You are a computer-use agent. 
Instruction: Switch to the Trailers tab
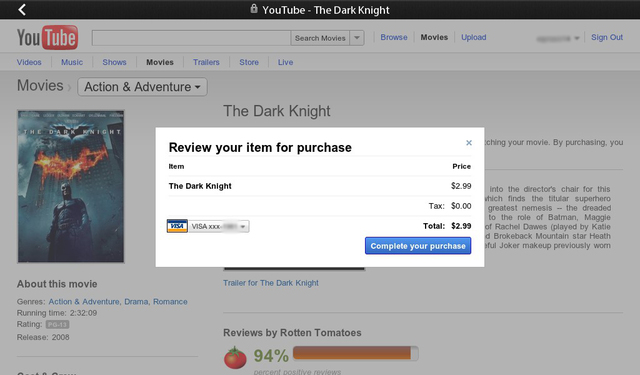[206, 62]
